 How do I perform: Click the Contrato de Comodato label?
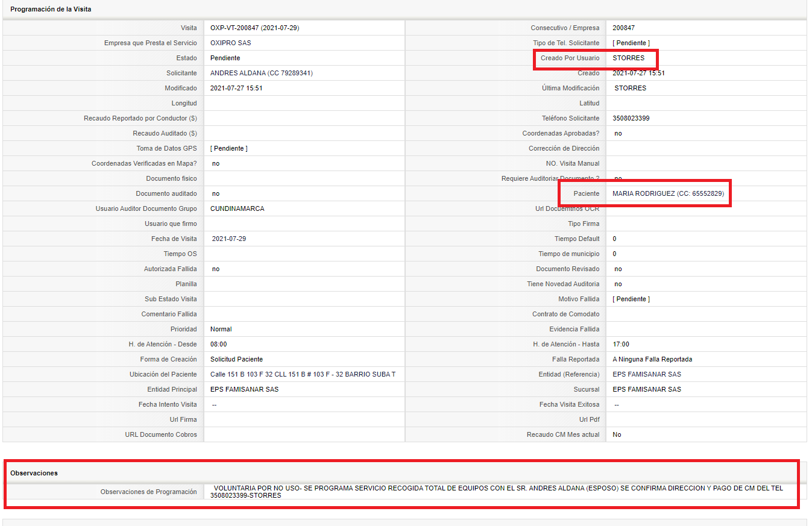pos(566,314)
